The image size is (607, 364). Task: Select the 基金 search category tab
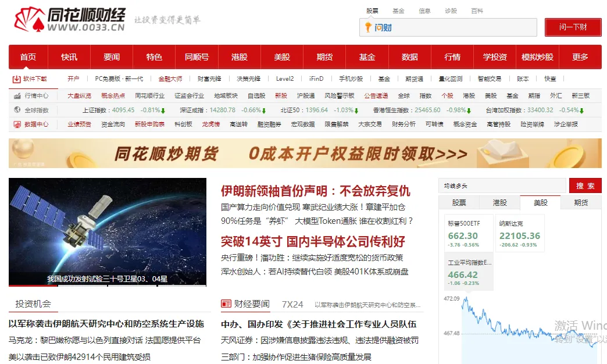[398, 11]
